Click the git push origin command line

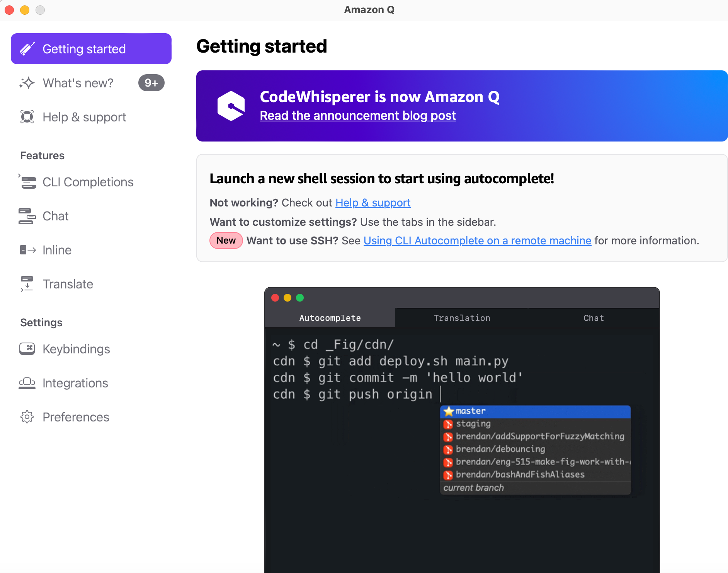click(x=352, y=394)
